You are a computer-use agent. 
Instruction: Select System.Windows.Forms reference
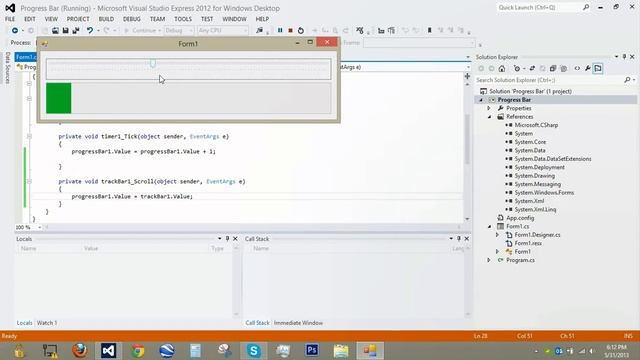pyautogui.click(x=544, y=193)
